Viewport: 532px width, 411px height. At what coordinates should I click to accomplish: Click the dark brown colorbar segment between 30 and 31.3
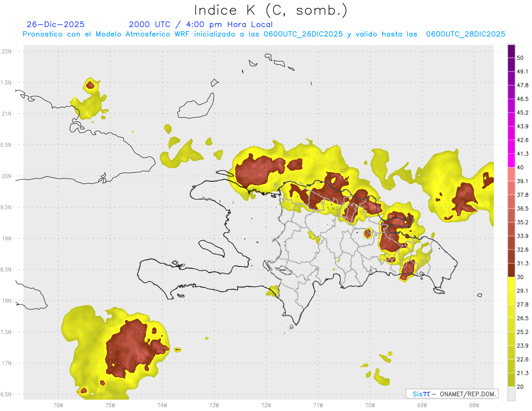pyautogui.click(x=511, y=270)
